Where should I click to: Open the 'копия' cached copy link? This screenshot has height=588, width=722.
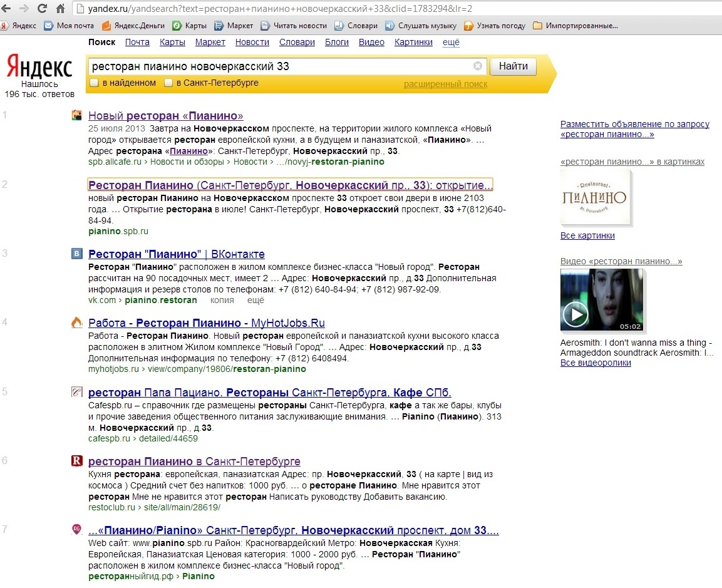pyautogui.click(x=222, y=300)
